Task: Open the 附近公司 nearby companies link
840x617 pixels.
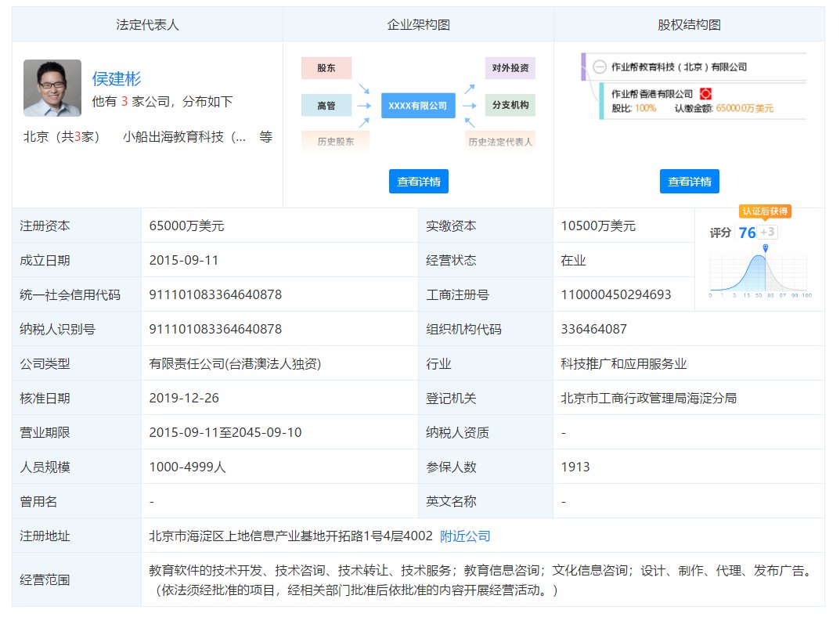Action: pos(465,536)
